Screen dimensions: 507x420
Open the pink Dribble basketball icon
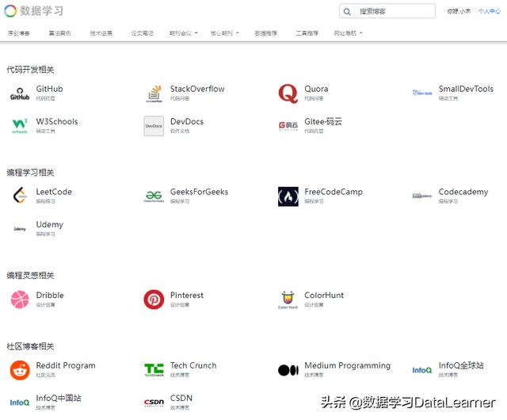(20, 300)
